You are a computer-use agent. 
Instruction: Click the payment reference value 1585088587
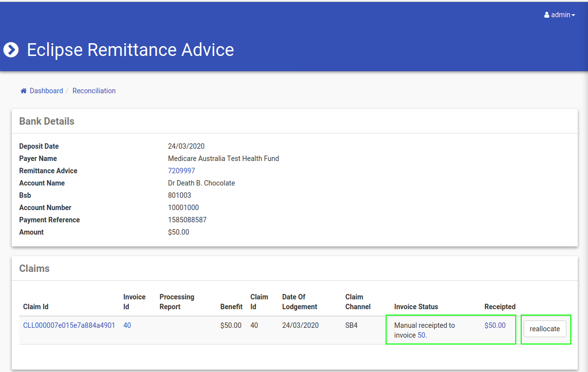click(x=187, y=220)
